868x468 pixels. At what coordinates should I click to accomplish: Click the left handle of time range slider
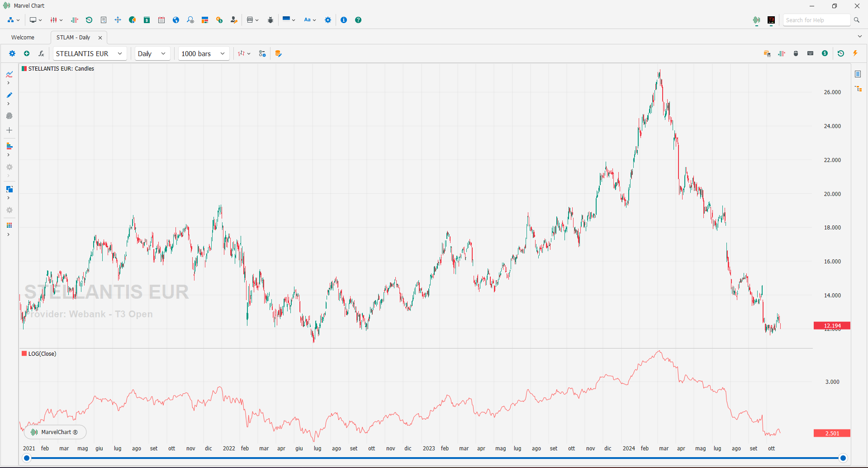point(27,458)
